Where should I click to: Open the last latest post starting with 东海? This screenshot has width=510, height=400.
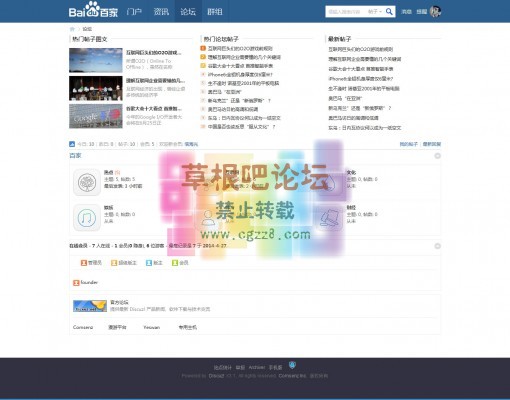coord(365,128)
